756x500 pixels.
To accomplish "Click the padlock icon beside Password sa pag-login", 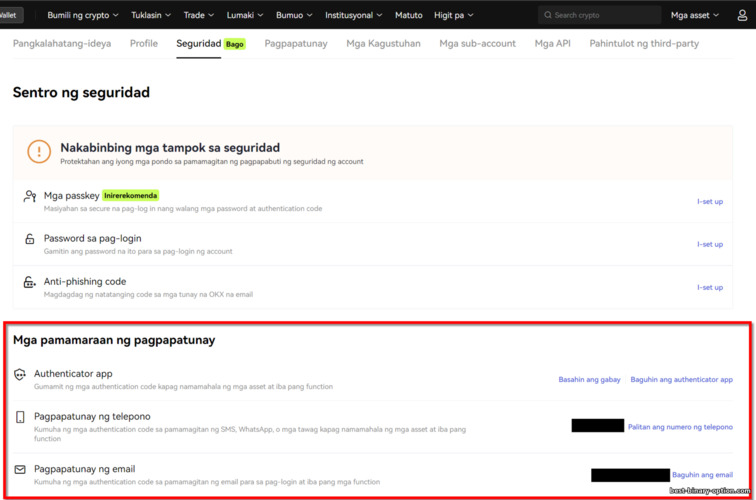I will (30, 240).
